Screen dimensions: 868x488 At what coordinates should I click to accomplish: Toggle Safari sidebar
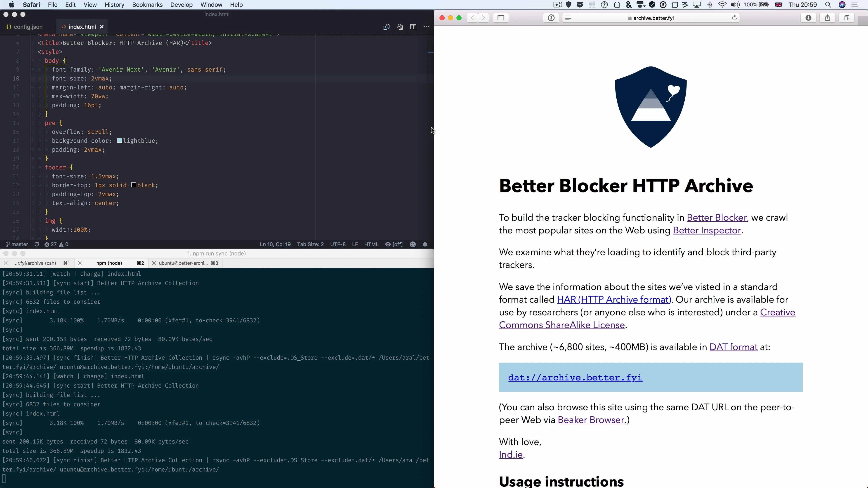(x=501, y=18)
